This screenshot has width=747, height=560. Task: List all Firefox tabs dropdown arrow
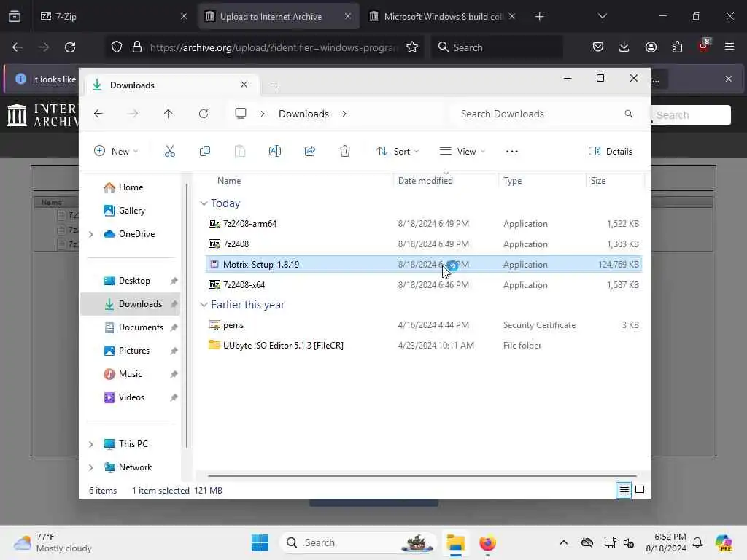(602, 16)
